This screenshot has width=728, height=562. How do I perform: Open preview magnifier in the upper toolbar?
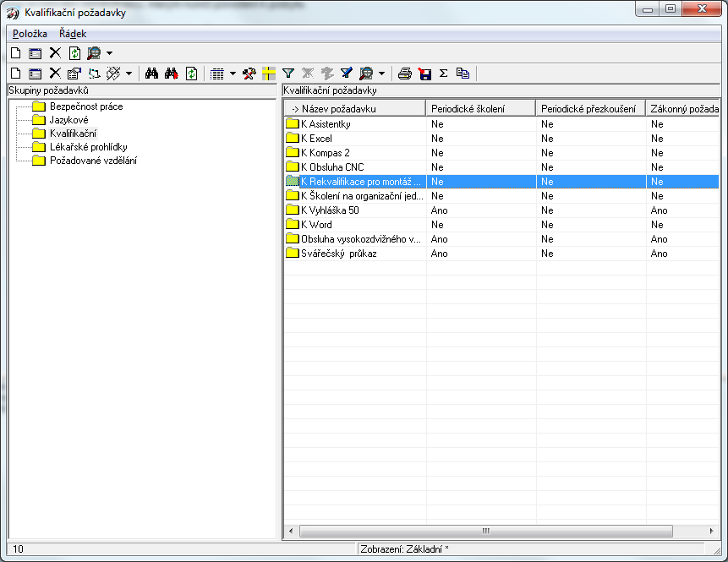tap(94, 53)
